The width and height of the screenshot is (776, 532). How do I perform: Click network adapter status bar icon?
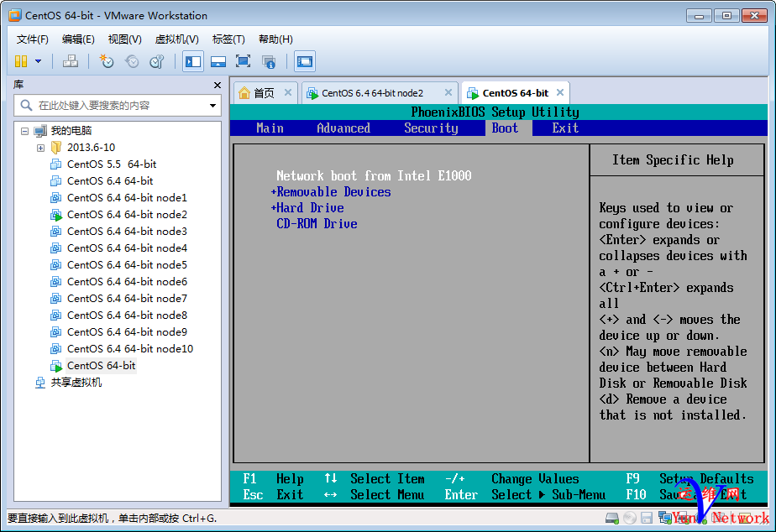tap(664, 519)
